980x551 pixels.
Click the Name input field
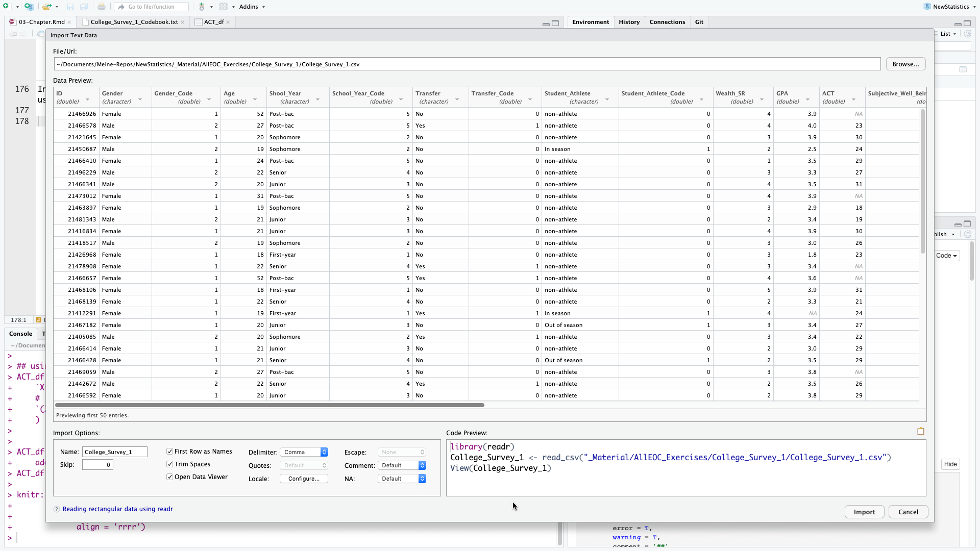click(x=114, y=452)
